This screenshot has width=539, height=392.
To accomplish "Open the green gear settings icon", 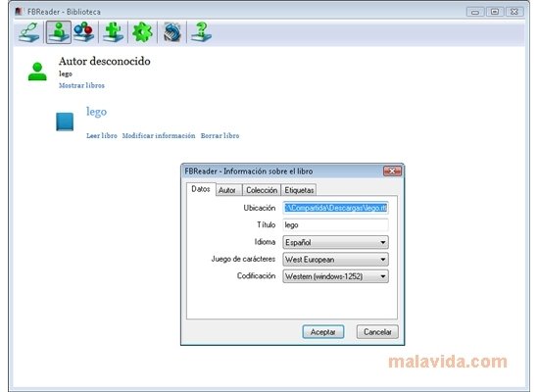I will pyautogui.click(x=142, y=32).
